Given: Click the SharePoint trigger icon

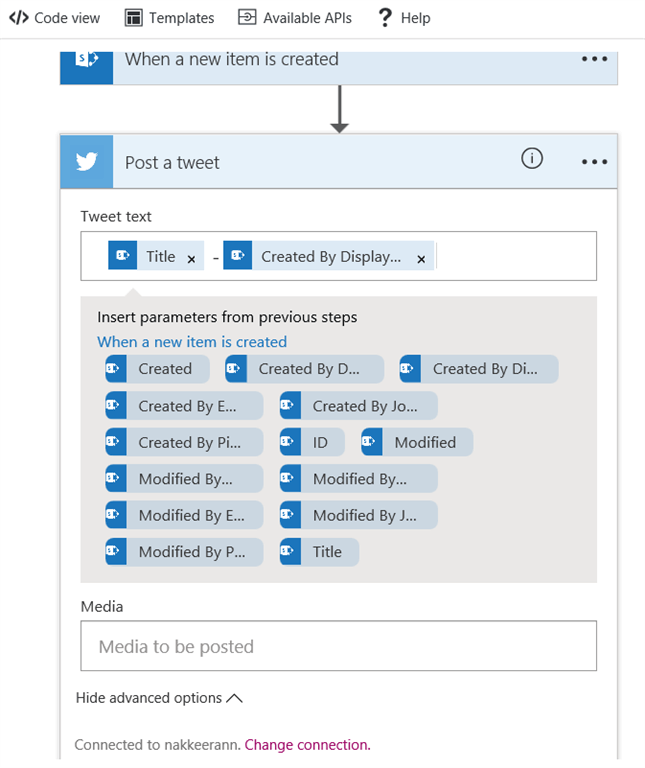Looking at the screenshot, I should [x=87, y=60].
